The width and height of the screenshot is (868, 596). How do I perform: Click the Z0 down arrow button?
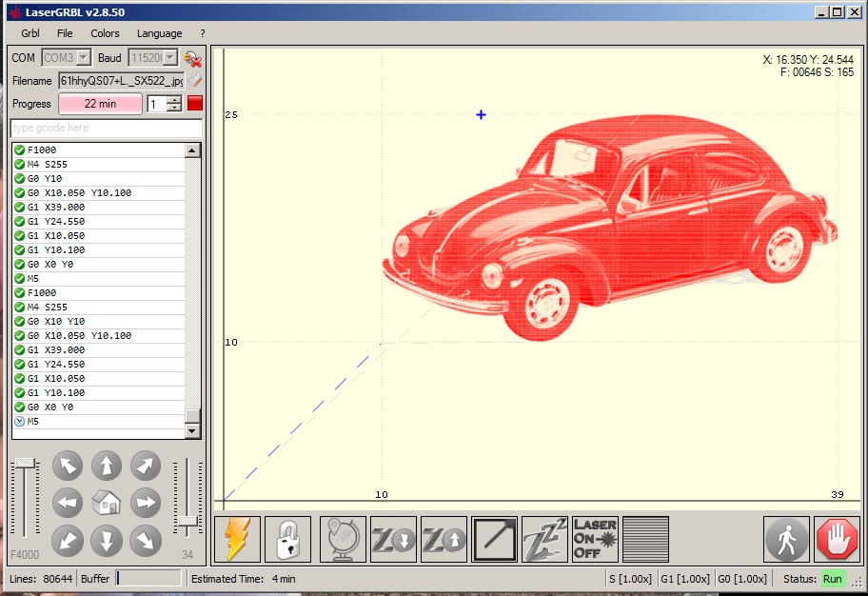pyautogui.click(x=394, y=540)
